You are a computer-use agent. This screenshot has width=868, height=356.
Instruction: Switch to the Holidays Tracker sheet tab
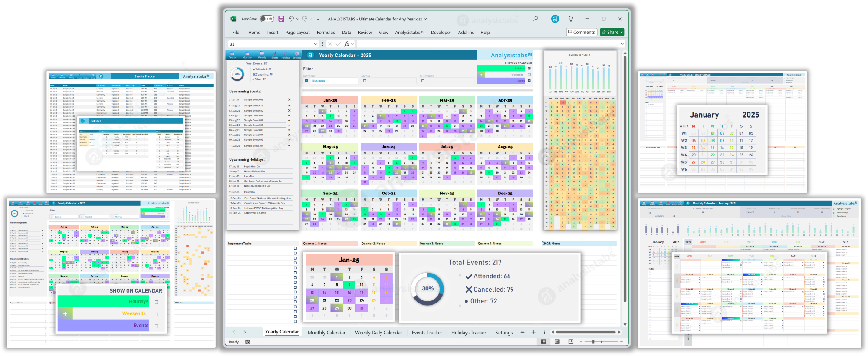click(x=468, y=333)
